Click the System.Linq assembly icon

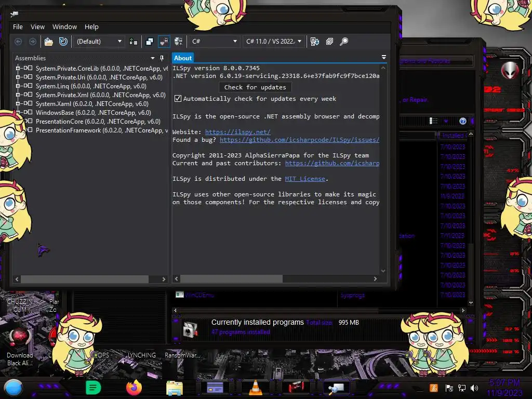pos(28,86)
